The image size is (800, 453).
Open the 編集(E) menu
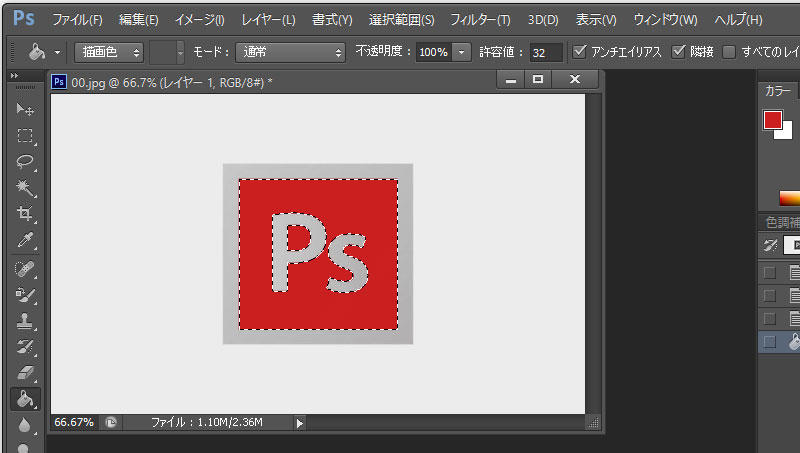[x=138, y=20]
